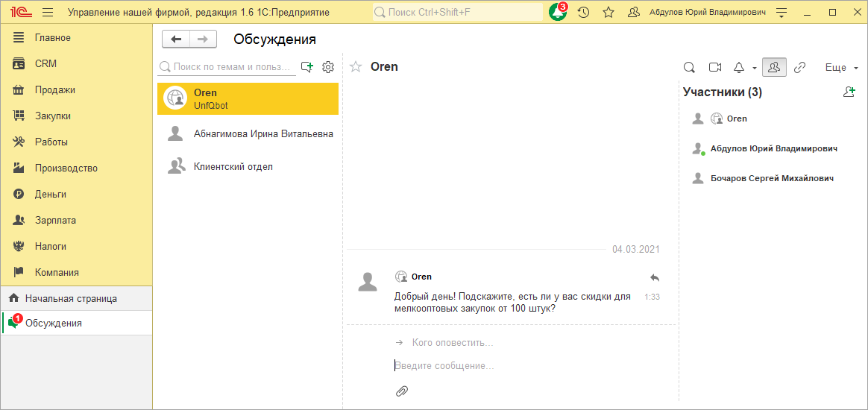Open the history clock icon
868x410 pixels.
pos(583,12)
